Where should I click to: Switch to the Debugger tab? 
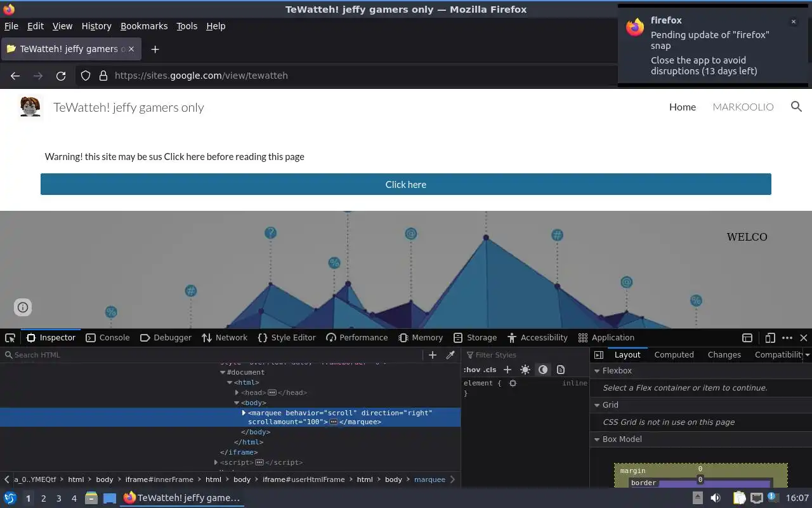[166, 338]
